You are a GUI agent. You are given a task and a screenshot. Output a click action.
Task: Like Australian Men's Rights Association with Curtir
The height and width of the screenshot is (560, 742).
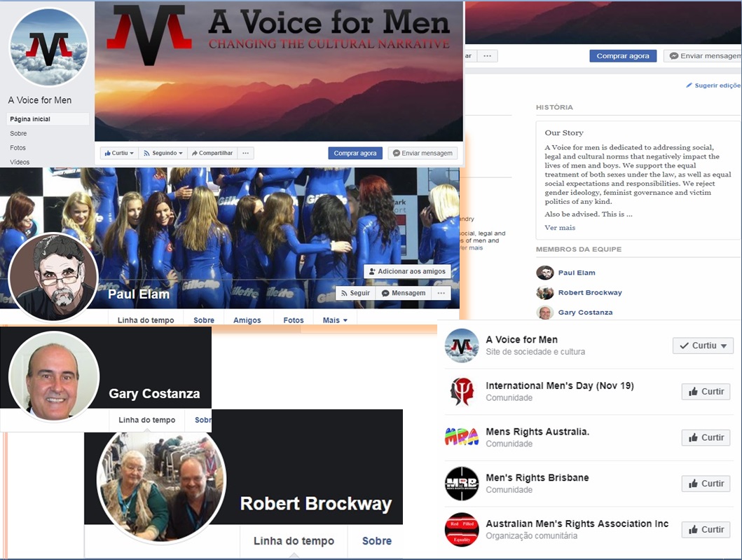706,529
